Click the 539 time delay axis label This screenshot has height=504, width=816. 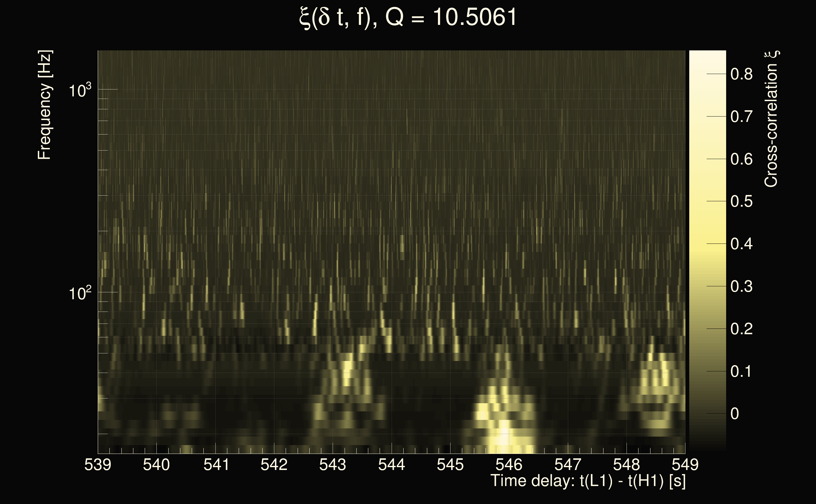click(97, 464)
